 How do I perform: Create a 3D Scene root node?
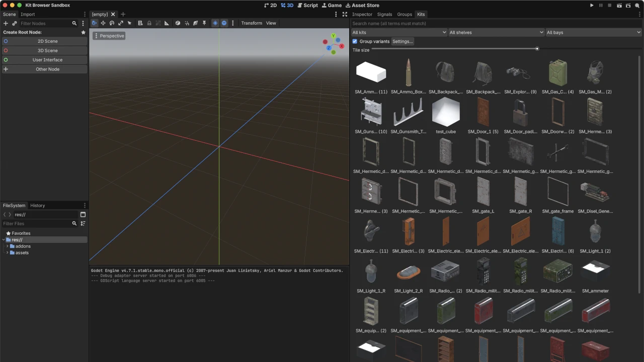[44, 50]
